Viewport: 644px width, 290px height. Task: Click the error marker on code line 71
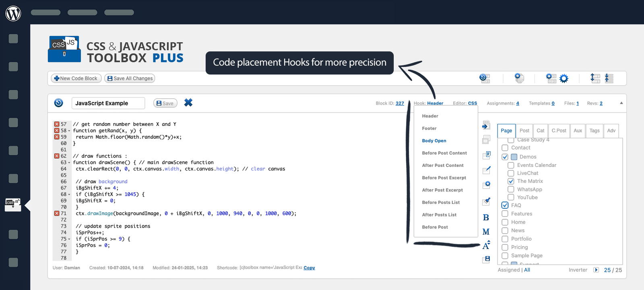[x=57, y=214]
